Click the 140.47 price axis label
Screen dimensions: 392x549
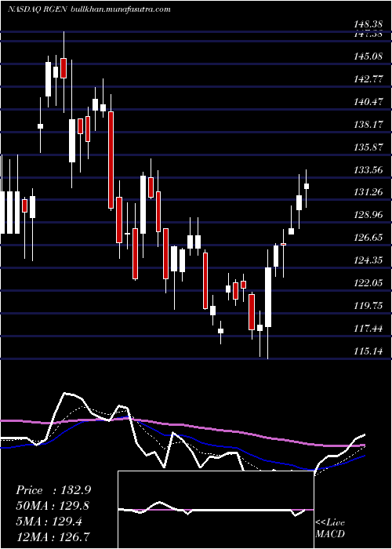368,101
